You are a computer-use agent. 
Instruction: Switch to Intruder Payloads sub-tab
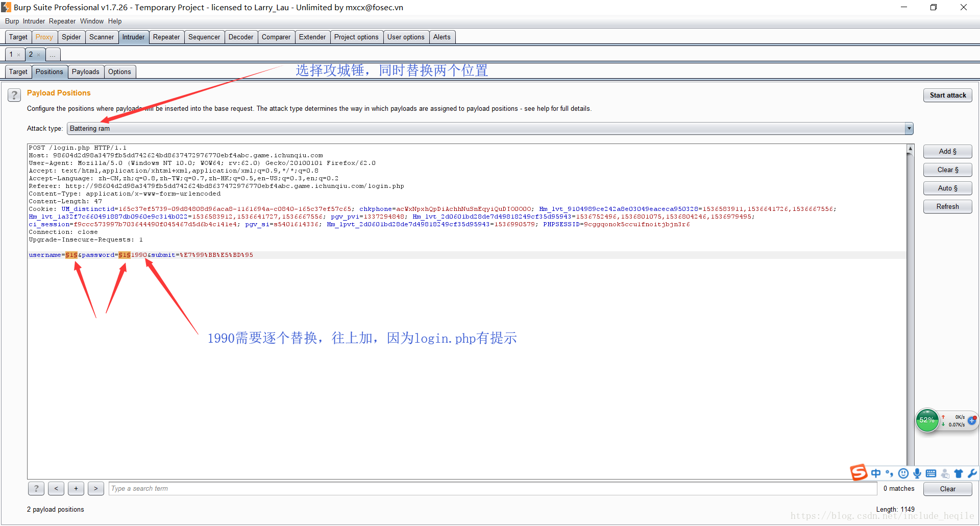[86, 72]
